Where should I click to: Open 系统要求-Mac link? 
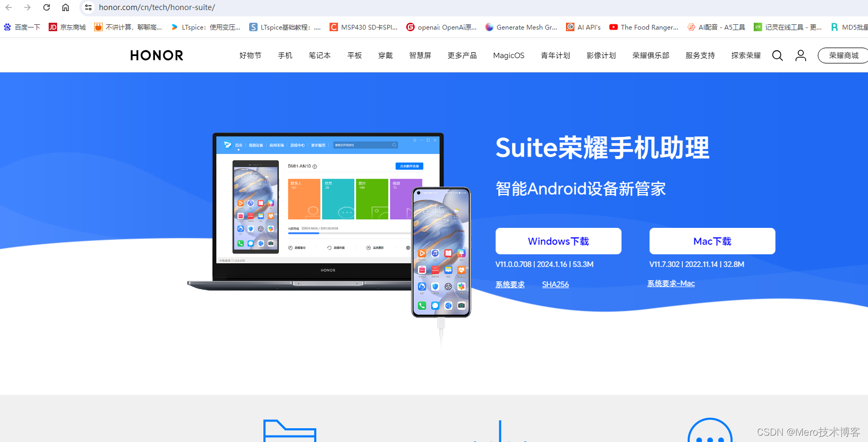671,283
